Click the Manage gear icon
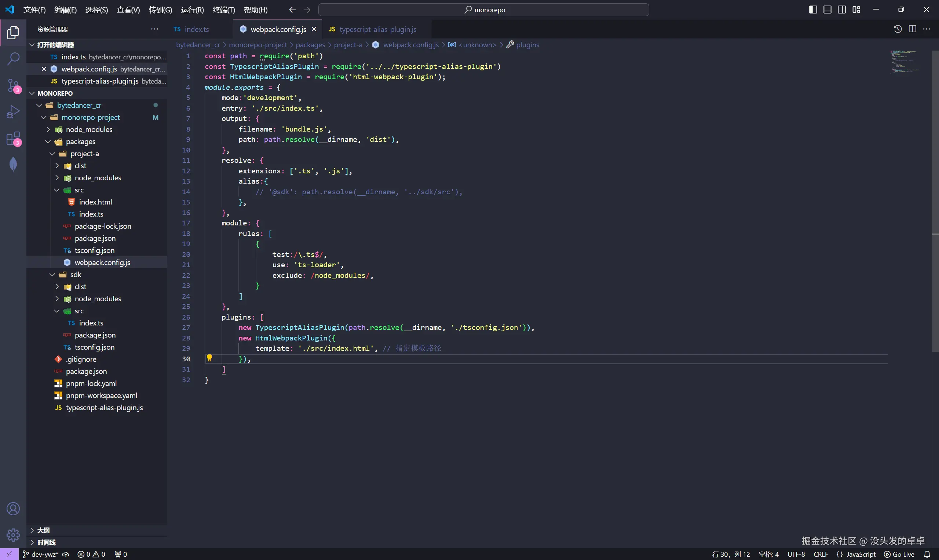939x560 pixels. pos(13,535)
